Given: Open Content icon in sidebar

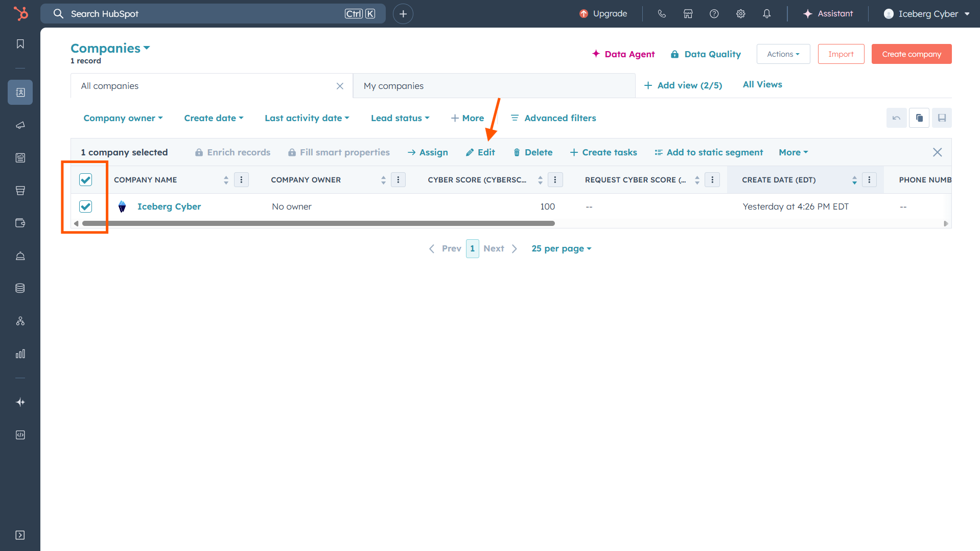Looking at the screenshot, I should point(20,158).
